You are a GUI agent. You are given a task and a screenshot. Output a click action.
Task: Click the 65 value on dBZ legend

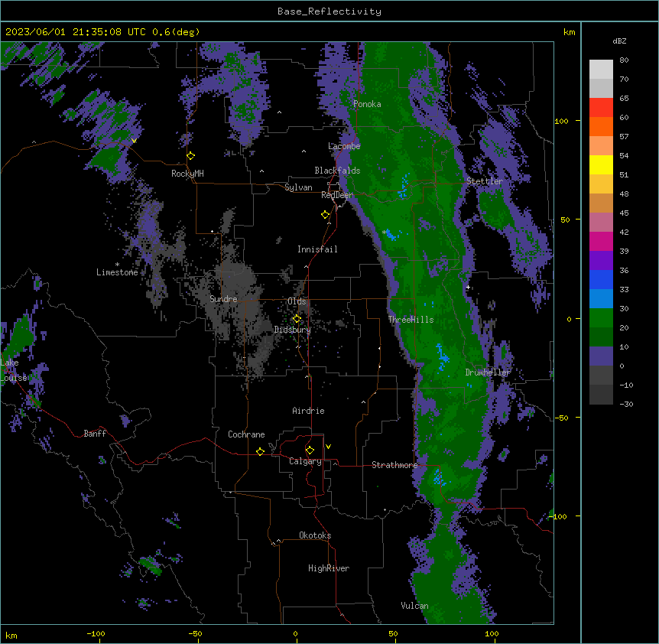tap(624, 99)
